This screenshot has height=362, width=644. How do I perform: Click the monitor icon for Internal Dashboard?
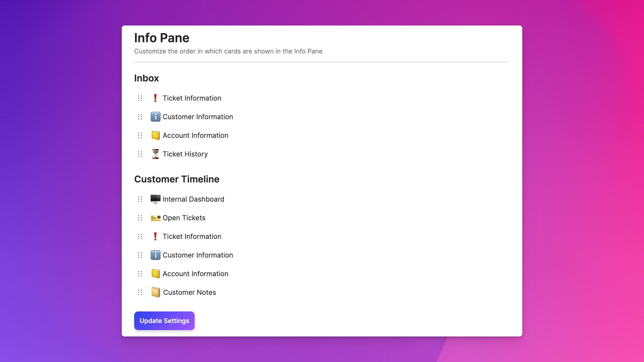pos(156,199)
